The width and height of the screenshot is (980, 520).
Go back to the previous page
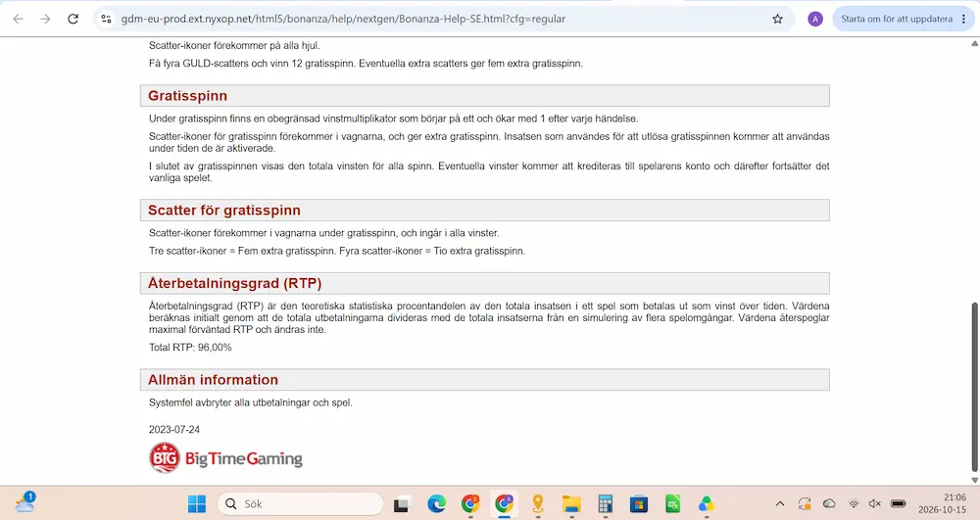pos(18,19)
